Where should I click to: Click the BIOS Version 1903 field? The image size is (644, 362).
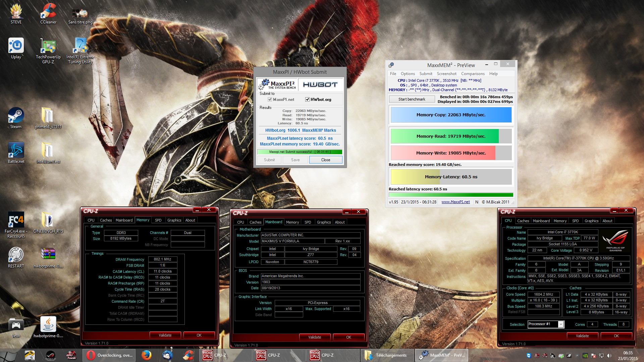click(311, 282)
